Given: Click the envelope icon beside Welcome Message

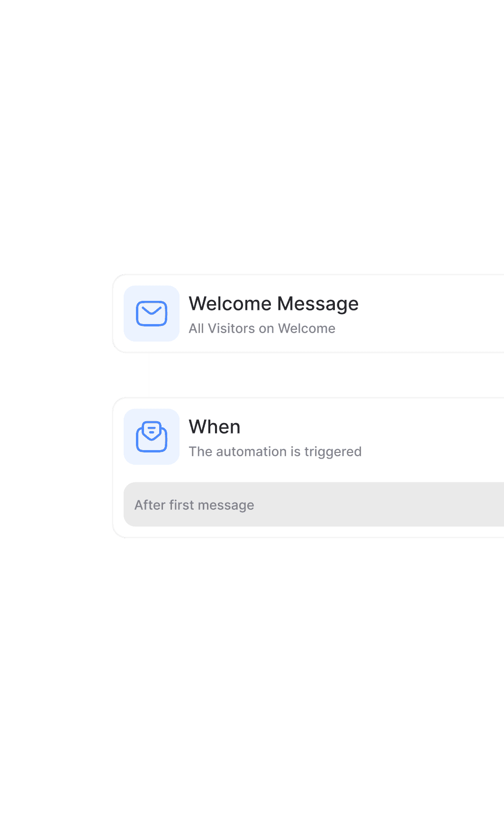Looking at the screenshot, I should [x=152, y=314].
